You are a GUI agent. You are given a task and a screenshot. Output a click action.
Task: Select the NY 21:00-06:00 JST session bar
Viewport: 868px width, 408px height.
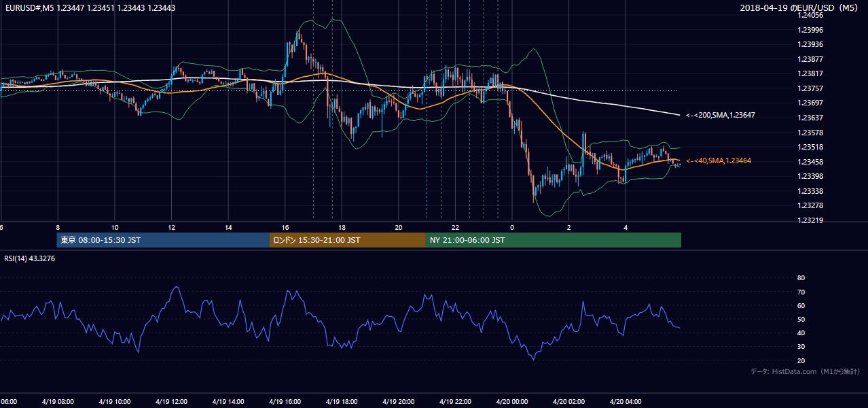(554, 240)
